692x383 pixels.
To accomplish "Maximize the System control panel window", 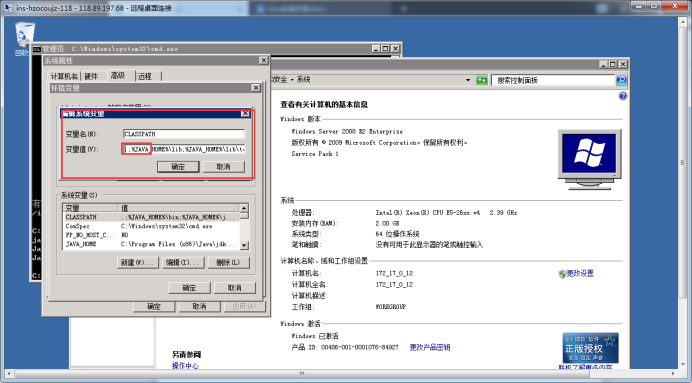I will click(613, 64).
